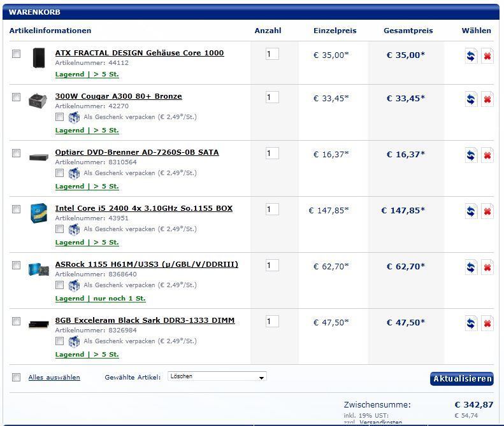Click the Aktualisieren button

click(x=461, y=379)
